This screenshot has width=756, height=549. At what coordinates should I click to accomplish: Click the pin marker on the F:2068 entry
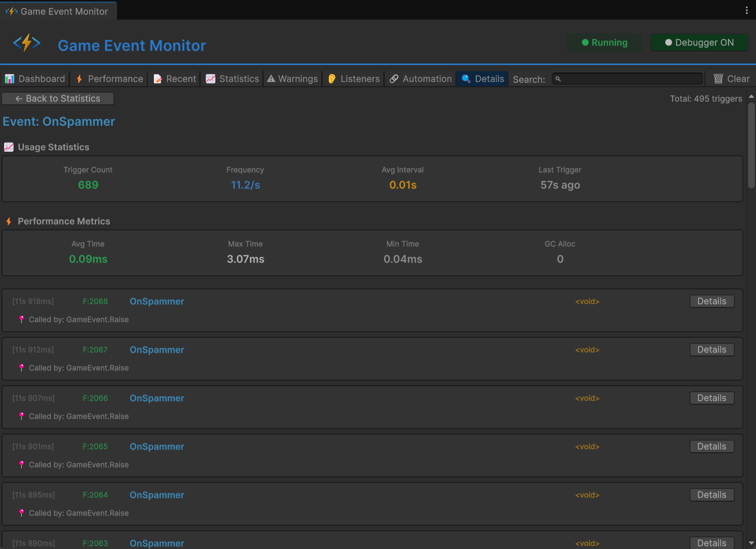pos(21,319)
